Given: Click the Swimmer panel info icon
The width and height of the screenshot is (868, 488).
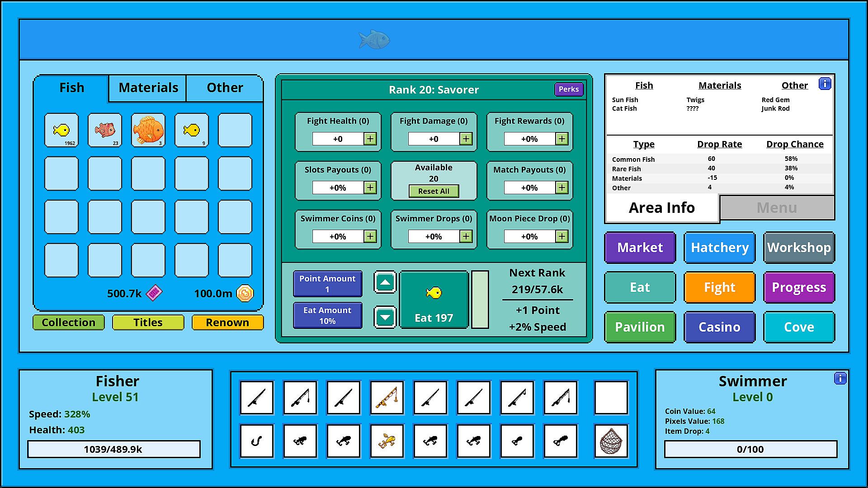Looking at the screenshot, I should pyautogui.click(x=840, y=378).
